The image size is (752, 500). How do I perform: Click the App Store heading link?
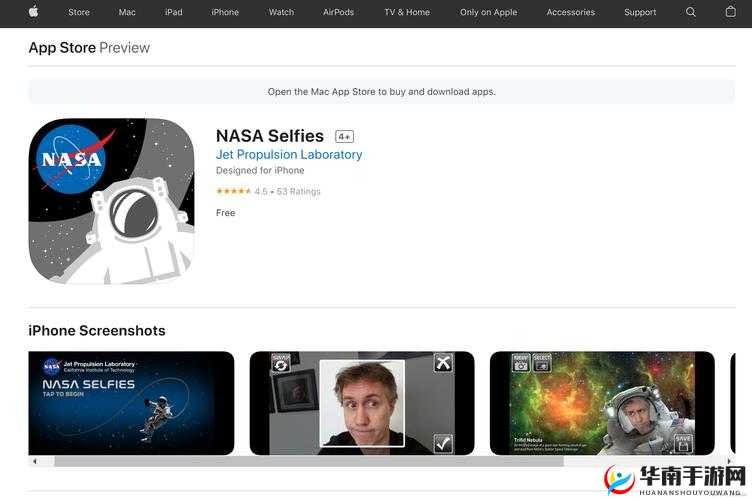[x=61, y=48]
